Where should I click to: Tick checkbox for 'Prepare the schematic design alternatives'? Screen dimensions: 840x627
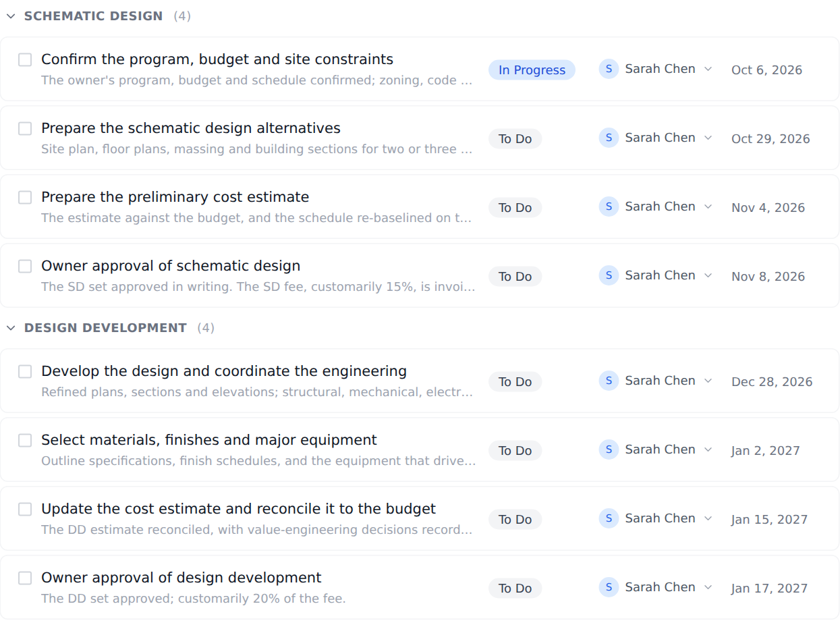pos(25,128)
